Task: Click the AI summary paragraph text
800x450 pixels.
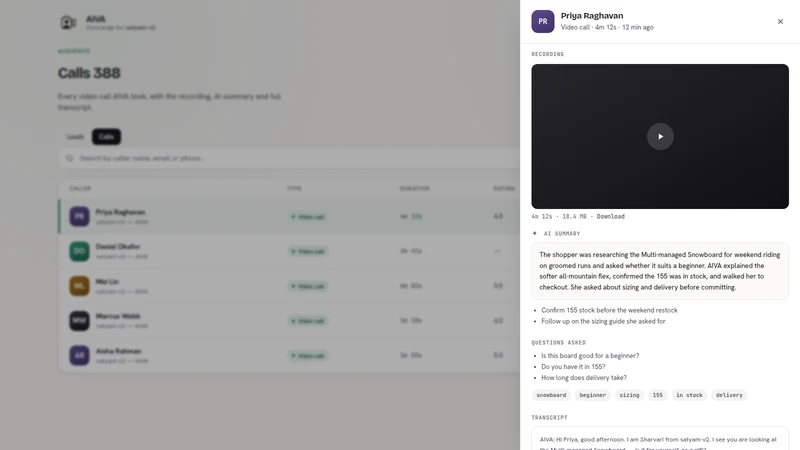Action: click(660, 271)
